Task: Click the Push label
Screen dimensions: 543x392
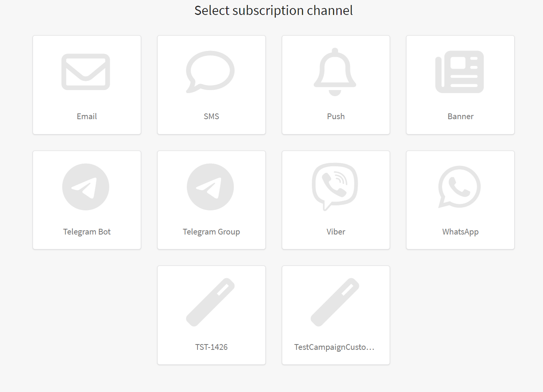Action: tap(336, 116)
